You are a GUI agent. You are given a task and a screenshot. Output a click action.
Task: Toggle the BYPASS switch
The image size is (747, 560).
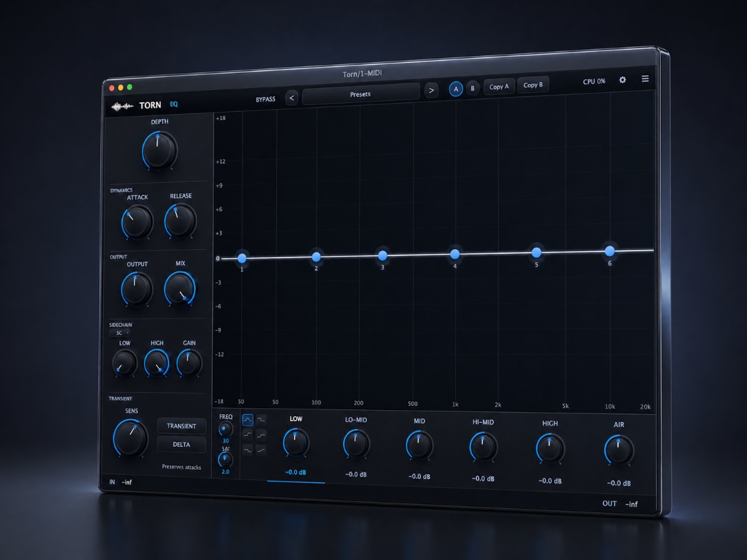(266, 100)
